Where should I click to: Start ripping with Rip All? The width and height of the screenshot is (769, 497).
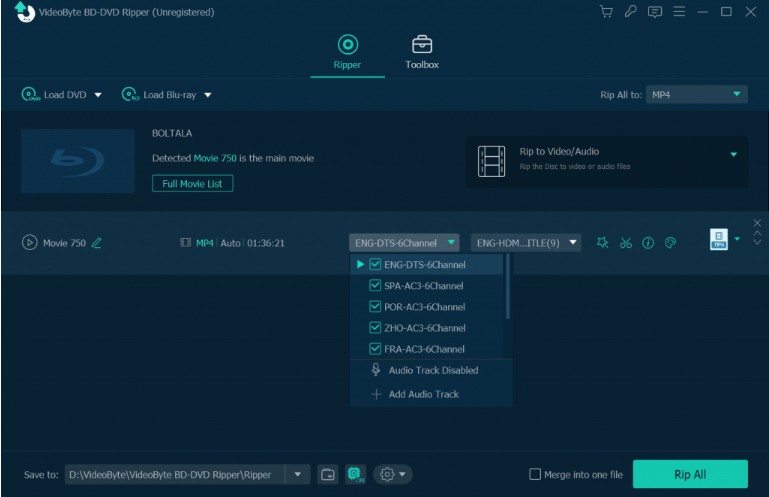(690, 474)
